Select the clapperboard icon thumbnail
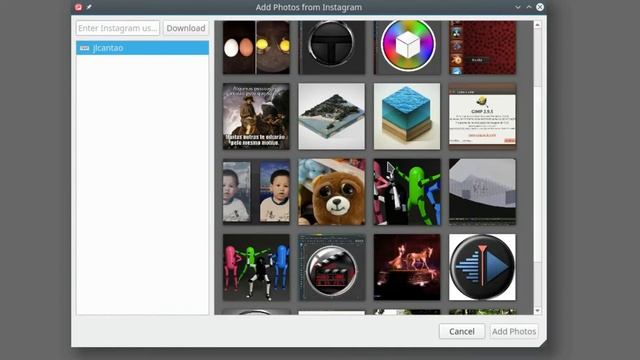The height and width of the screenshot is (360, 640). tap(332, 267)
